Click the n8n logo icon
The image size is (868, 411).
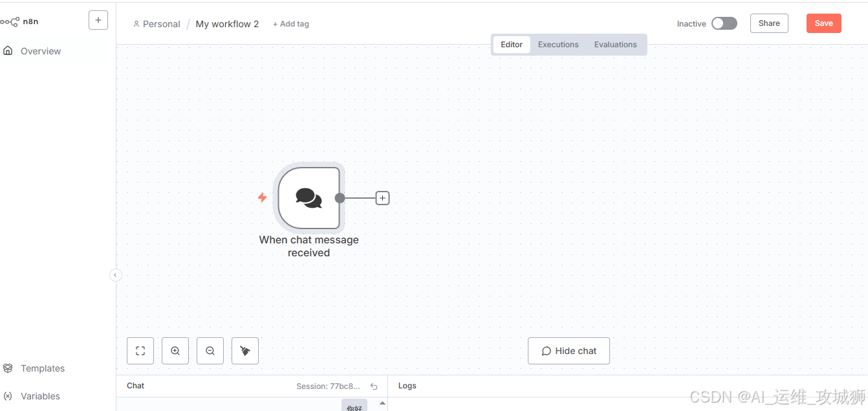[x=10, y=21]
